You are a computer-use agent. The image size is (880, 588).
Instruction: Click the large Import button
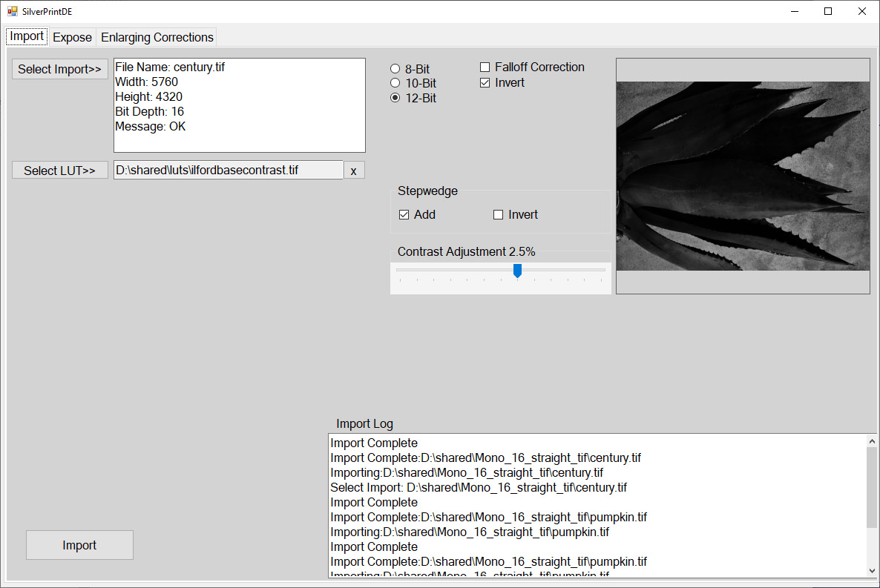79,545
